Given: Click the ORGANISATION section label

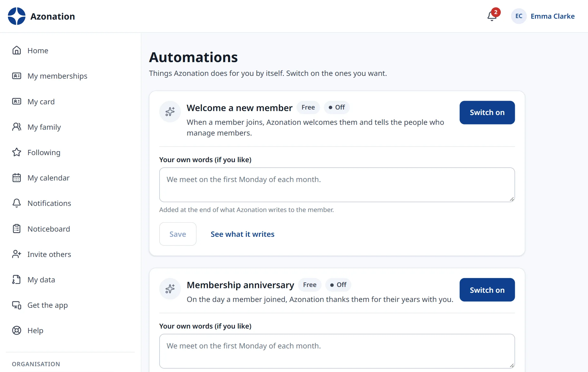Looking at the screenshot, I should pyautogui.click(x=36, y=364).
